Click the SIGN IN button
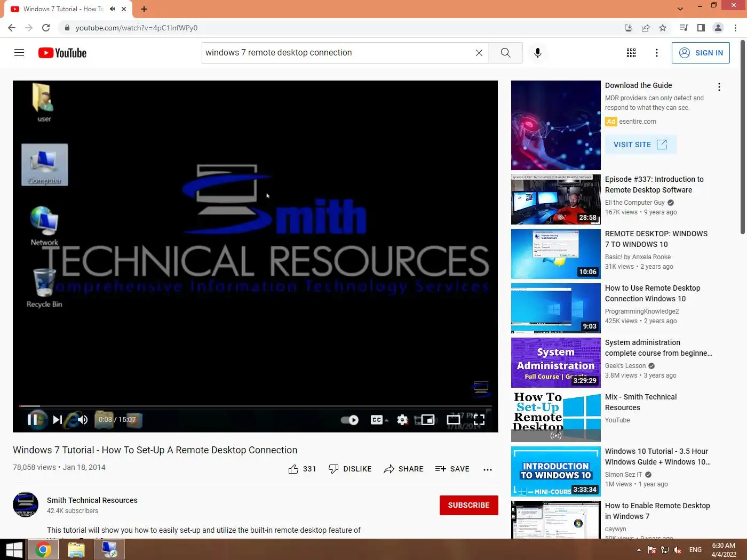 tap(701, 53)
